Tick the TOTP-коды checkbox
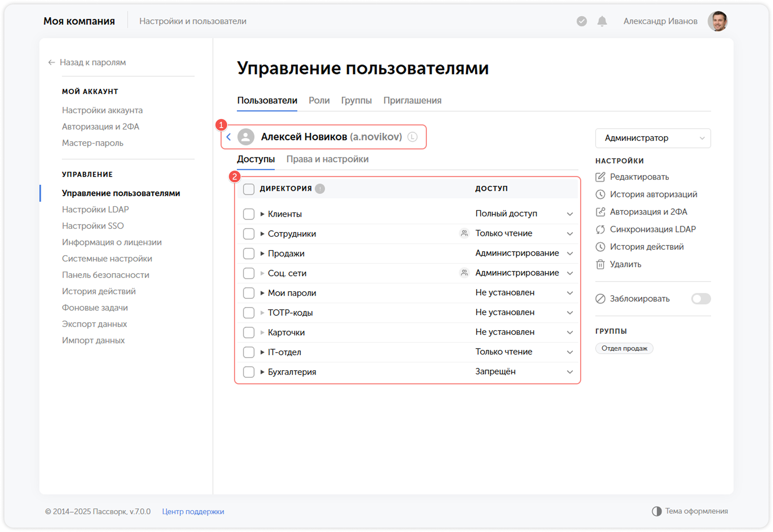 click(249, 313)
